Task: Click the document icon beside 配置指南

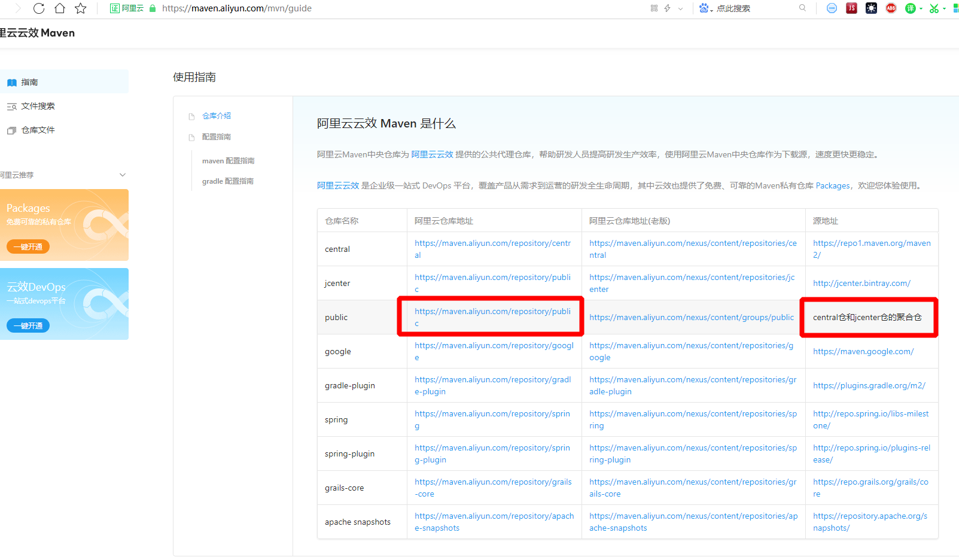Action: click(191, 137)
